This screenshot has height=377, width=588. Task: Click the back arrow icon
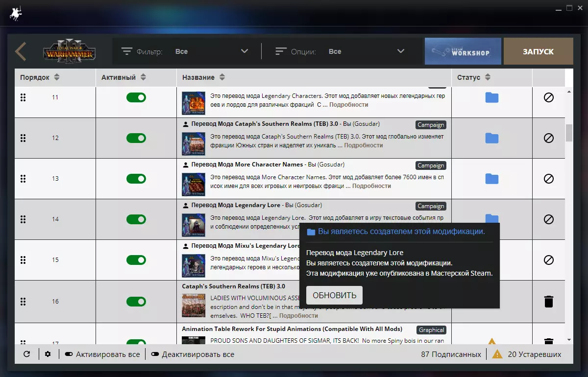(21, 51)
